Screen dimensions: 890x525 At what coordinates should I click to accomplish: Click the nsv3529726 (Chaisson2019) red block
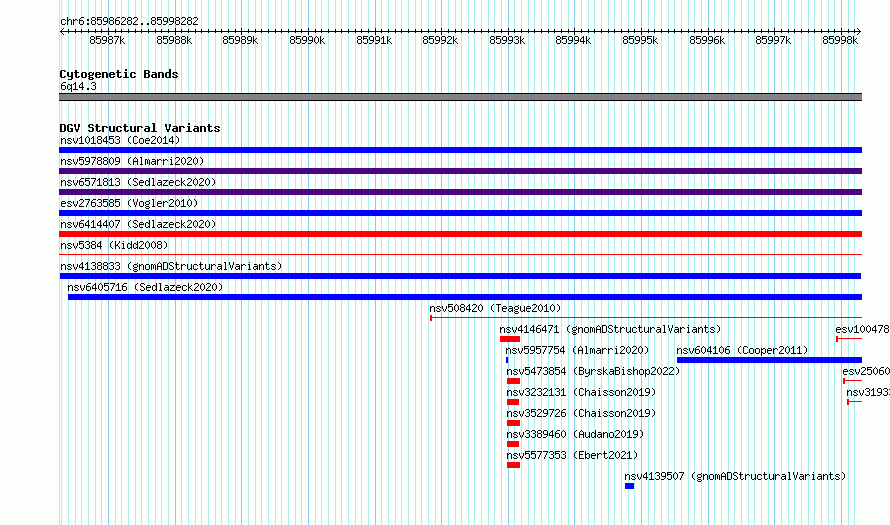coord(513,423)
